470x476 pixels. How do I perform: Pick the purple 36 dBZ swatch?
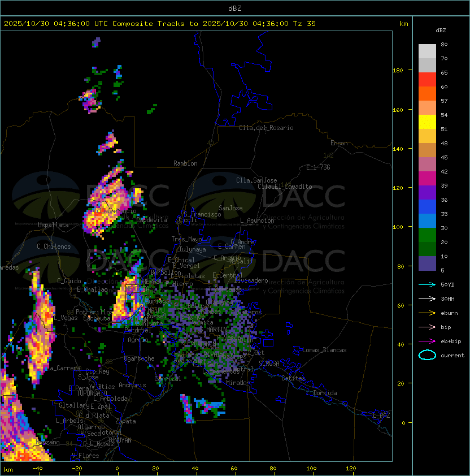[x=427, y=193]
